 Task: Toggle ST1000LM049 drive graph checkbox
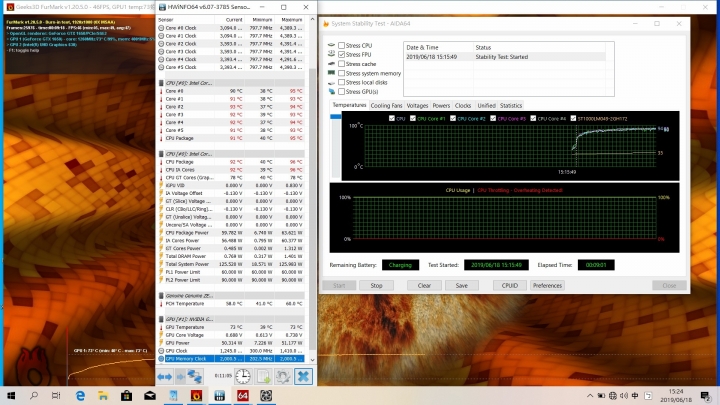point(573,118)
